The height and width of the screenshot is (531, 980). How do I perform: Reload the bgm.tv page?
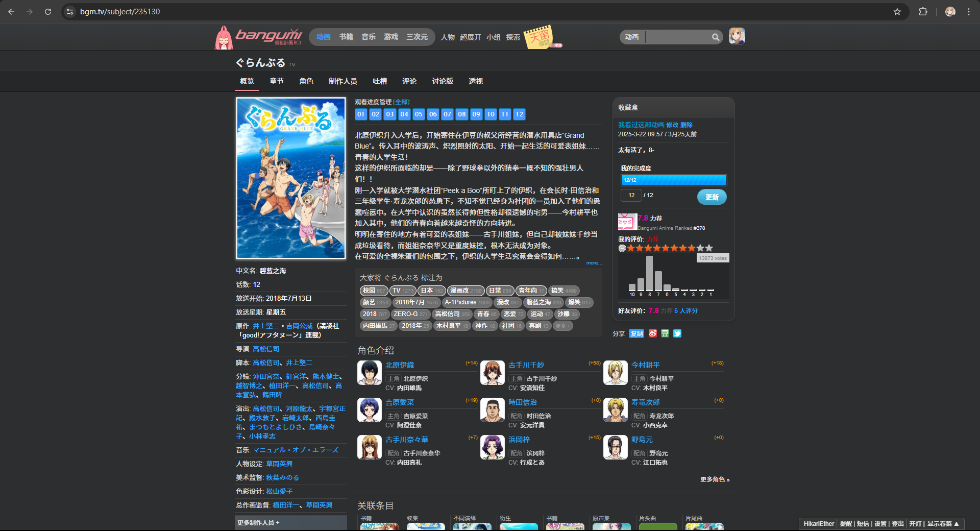tap(48, 11)
